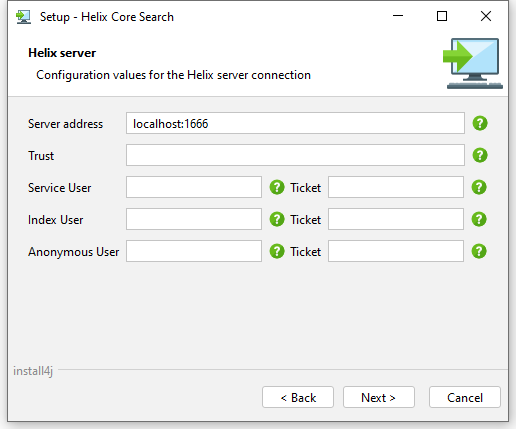516x429 pixels.
Task: Close the setup window
Action: (486, 16)
